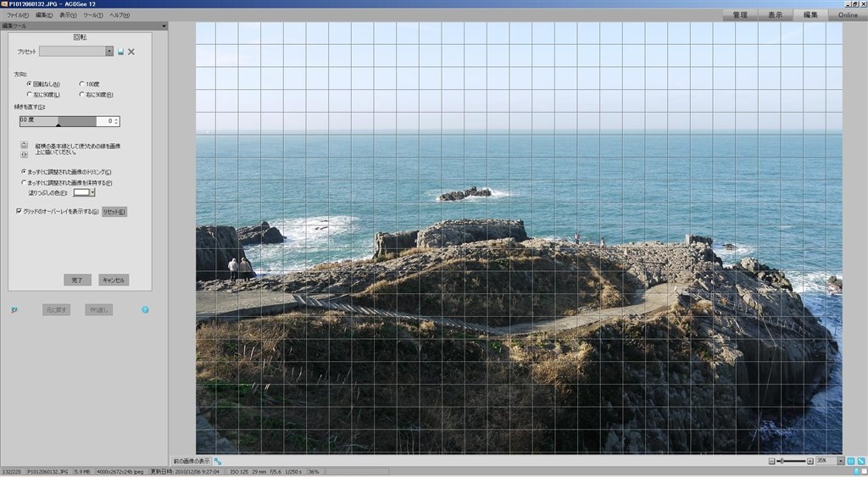The image size is (868, 477).
Task: Click the やり直し button
Action: point(99,310)
